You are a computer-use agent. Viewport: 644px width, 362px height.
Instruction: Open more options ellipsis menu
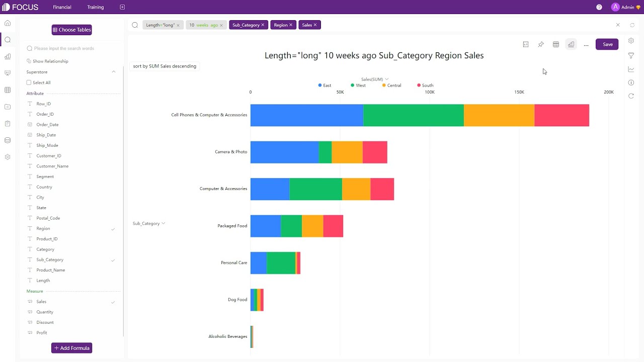pyautogui.click(x=586, y=45)
